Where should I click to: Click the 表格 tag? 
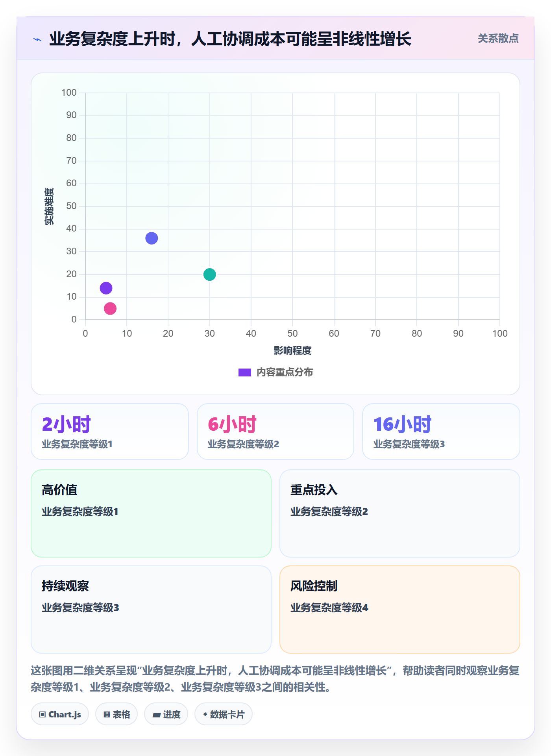tap(116, 714)
